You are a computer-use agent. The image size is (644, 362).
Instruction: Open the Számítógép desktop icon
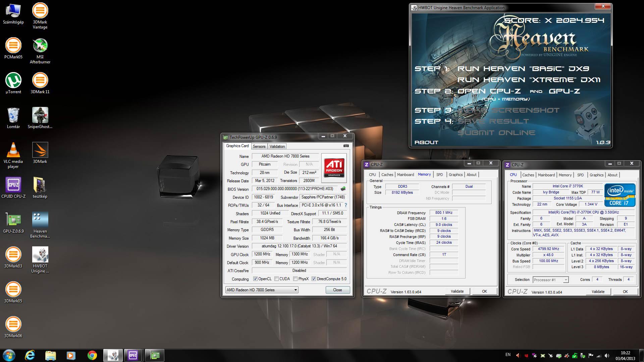coord(13,14)
